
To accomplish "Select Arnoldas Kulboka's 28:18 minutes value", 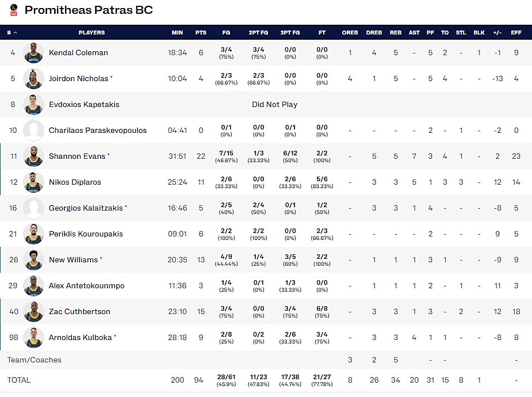I will [x=177, y=338].
